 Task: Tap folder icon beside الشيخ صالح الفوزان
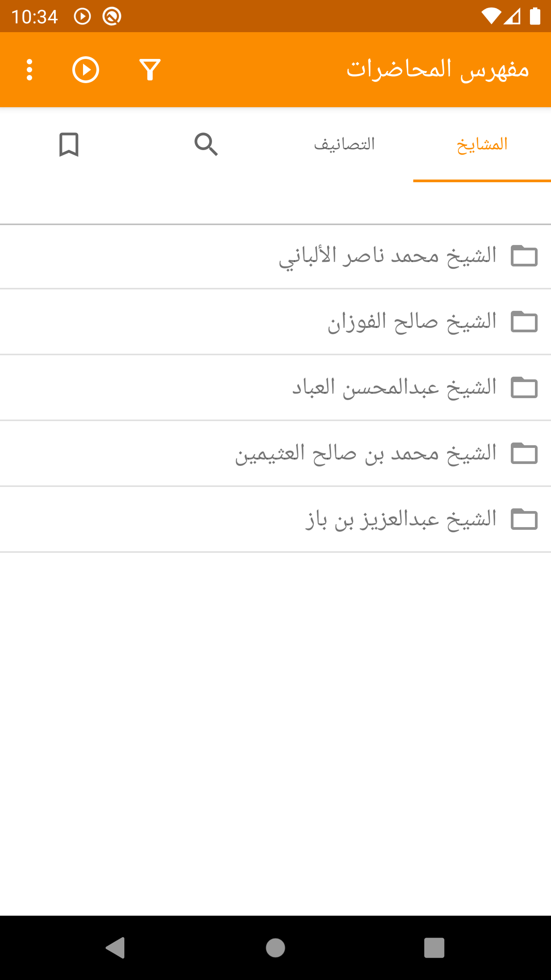pyautogui.click(x=524, y=322)
